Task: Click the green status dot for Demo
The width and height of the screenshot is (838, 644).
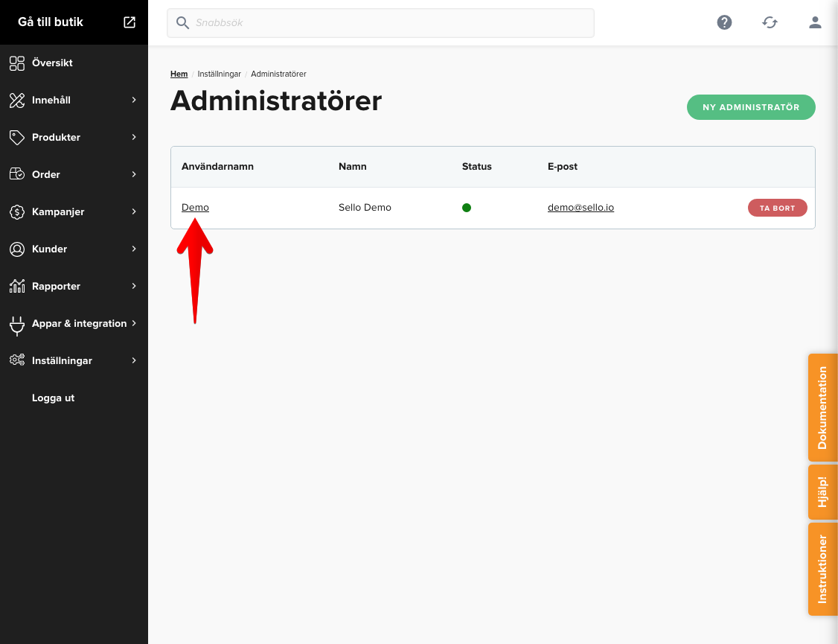Action: pyautogui.click(x=467, y=208)
